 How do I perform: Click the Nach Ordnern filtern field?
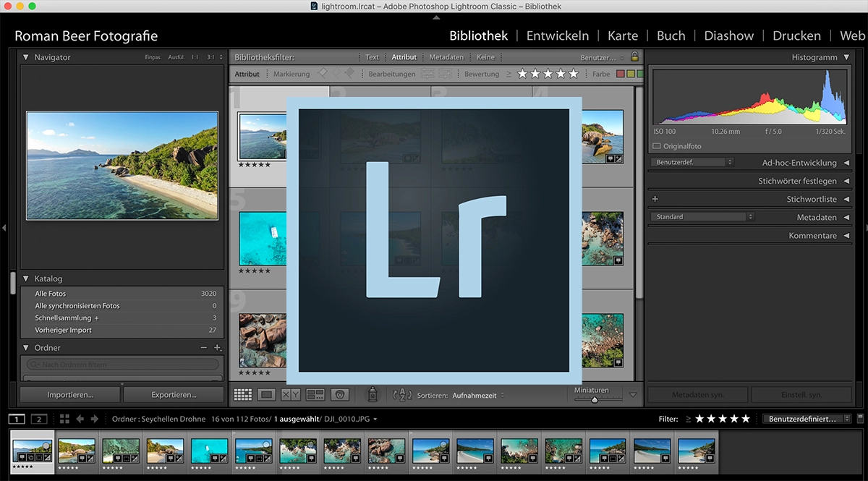[x=122, y=365]
